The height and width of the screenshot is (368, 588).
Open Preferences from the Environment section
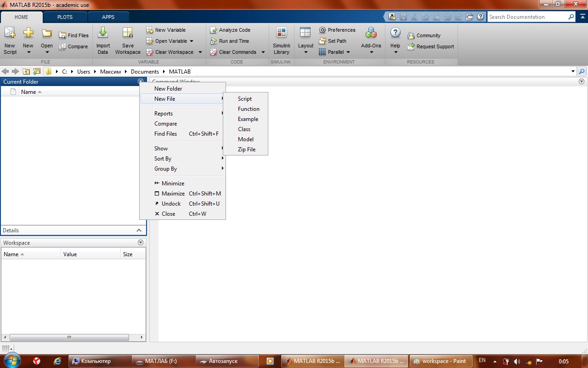pyautogui.click(x=337, y=30)
